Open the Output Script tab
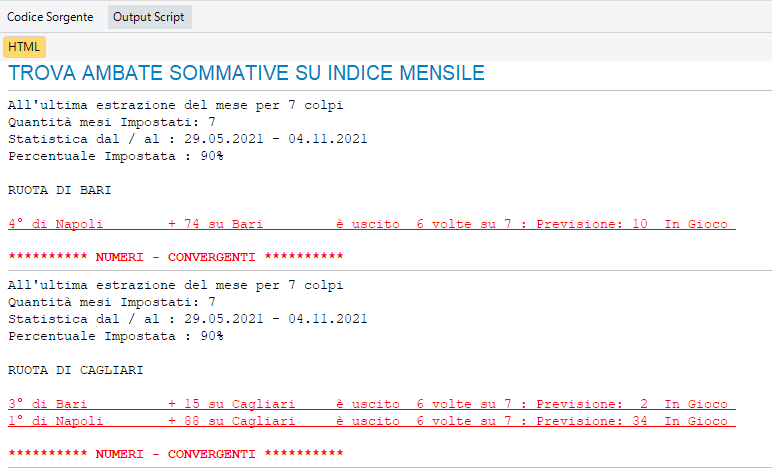 click(149, 17)
